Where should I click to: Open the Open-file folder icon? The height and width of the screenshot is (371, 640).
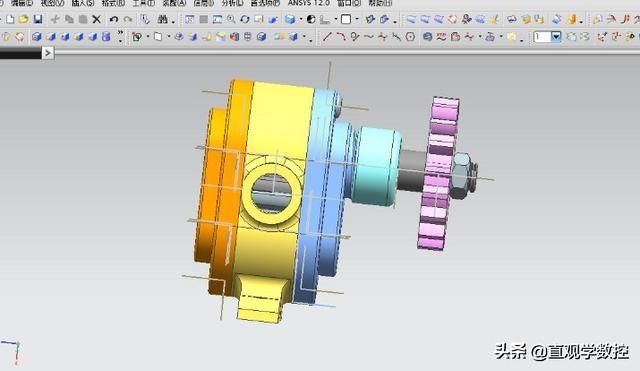pos(24,19)
